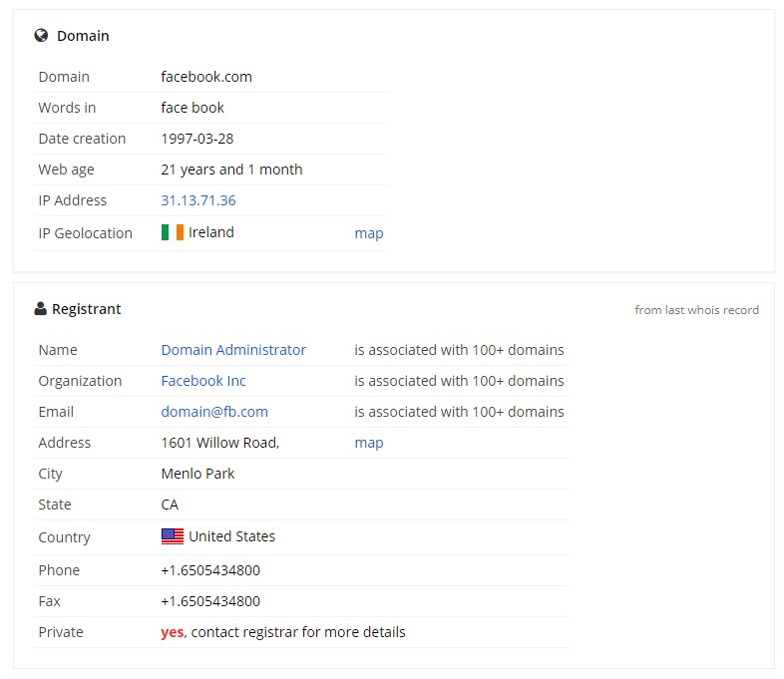784x679 pixels.
Task: Click the United States flag icon
Action: point(172,536)
